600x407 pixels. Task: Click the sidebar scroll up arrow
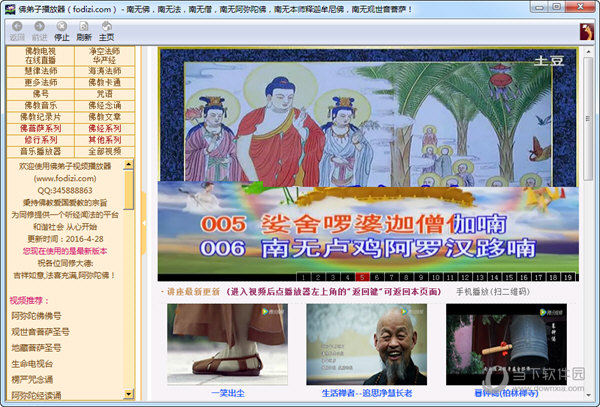click(129, 164)
